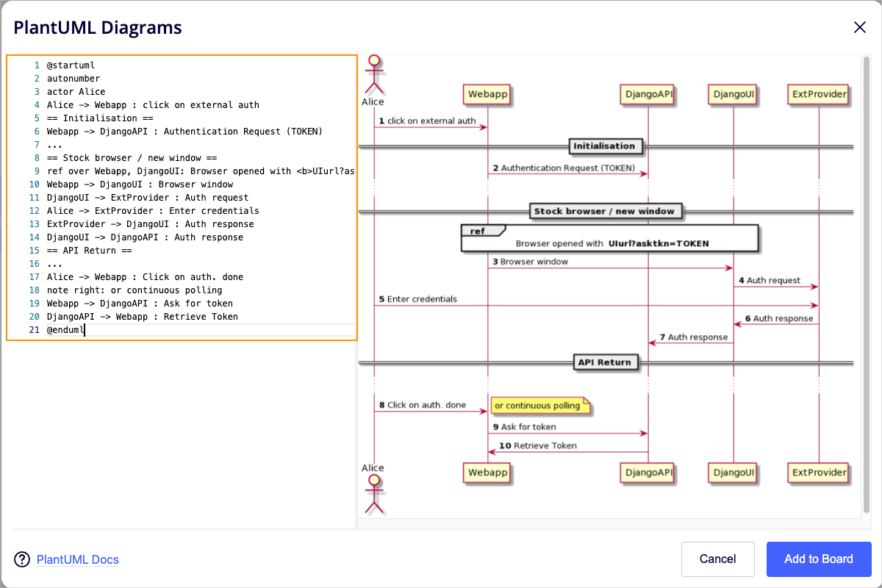Click message '2 Authentication Request (TOKEN)'
Screen dimensions: 882x588
564,168
